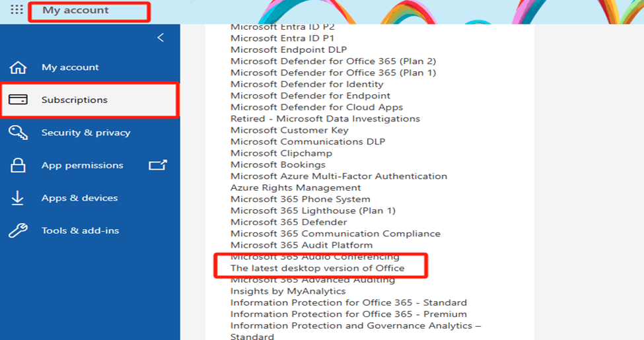Screen dimensions: 644x340
Task: Click Microsoft 365 Audio Conferencing
Action: (315, 257)
